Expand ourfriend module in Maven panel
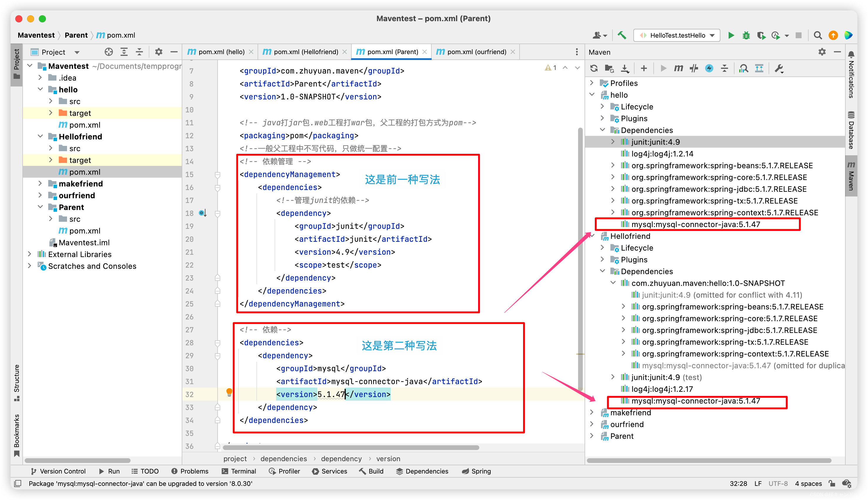Screen dimensions: 868x500 click(x=592, y=424)
